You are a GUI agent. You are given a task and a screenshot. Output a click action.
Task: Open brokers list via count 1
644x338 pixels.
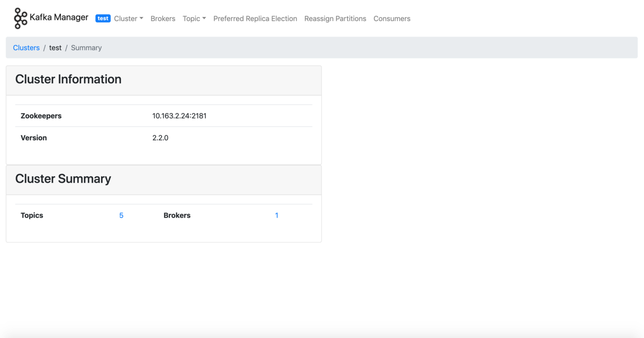(x=277, y=215)
